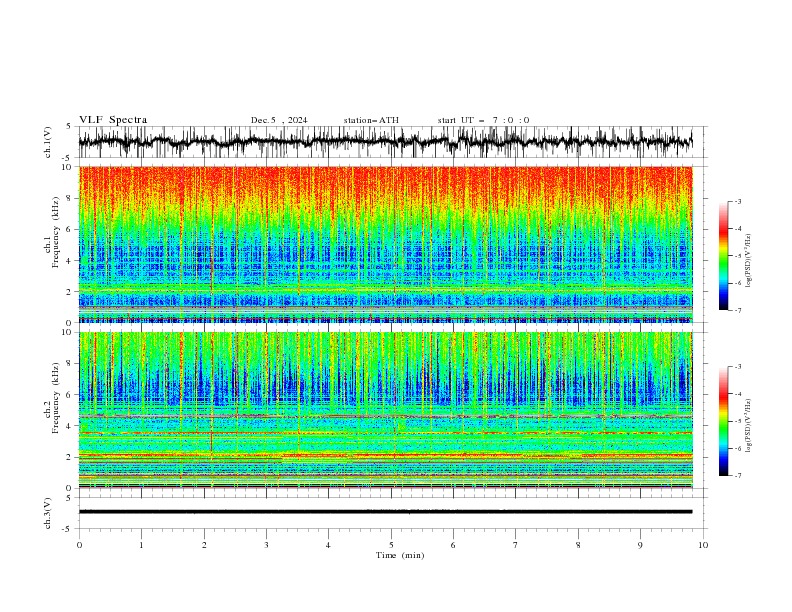Click the ch.1 "Frequency (kHz)" axis label
The width and height of the screenshot is (792, 612).
(56, 230)
